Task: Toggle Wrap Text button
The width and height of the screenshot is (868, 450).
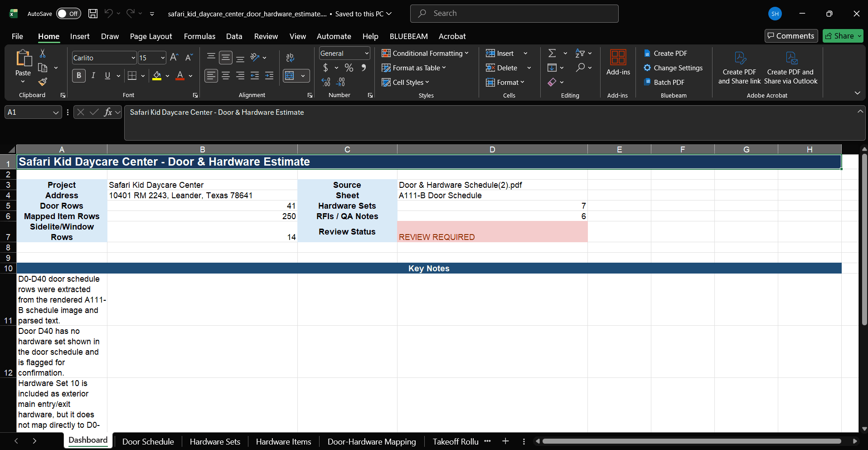Action: (x=290, y=57)
